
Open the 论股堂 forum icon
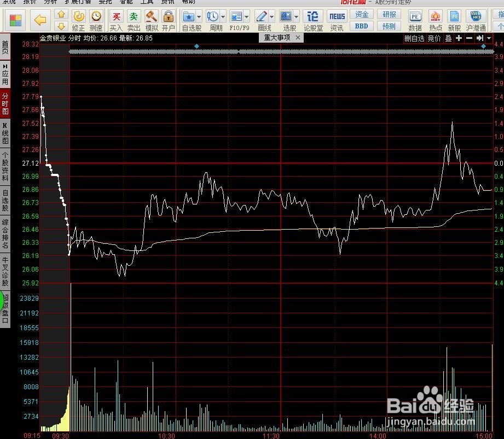click(313, 21)
